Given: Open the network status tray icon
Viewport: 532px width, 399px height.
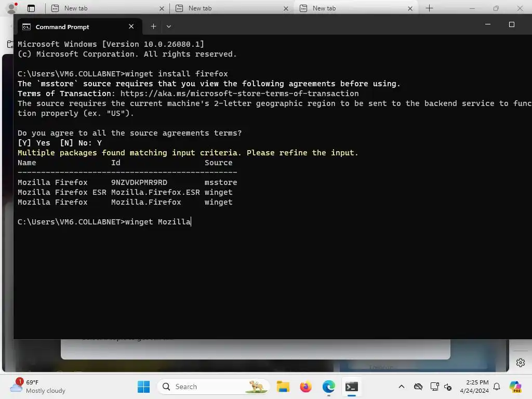Looking at the screenshot, I should tap(434, 387).
